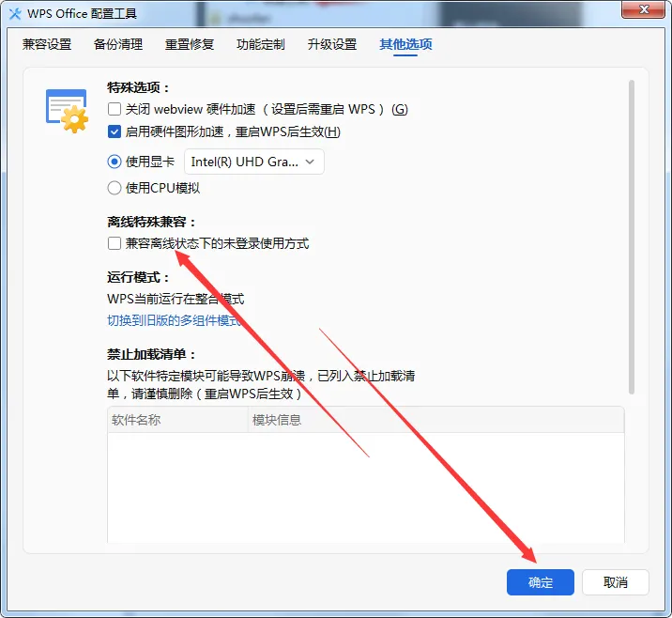Select the 使用显卡 radio button
This screenshot has height=618, width=672.
coord(115,162)
